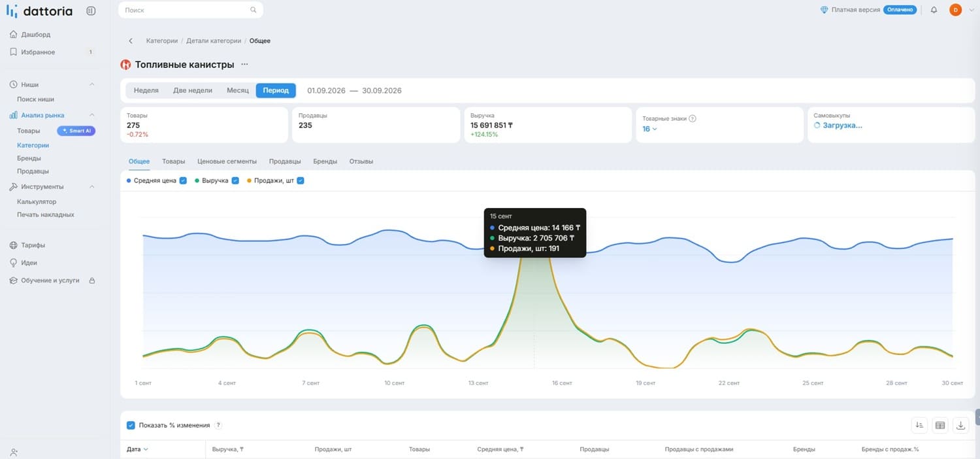Open table sorting settings icon

919,425
